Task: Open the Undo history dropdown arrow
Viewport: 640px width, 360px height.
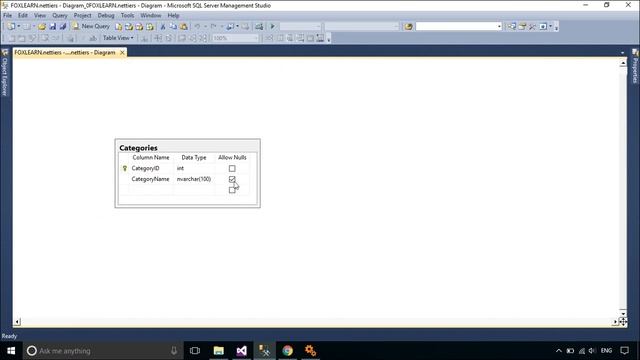Action: [205, 27]
